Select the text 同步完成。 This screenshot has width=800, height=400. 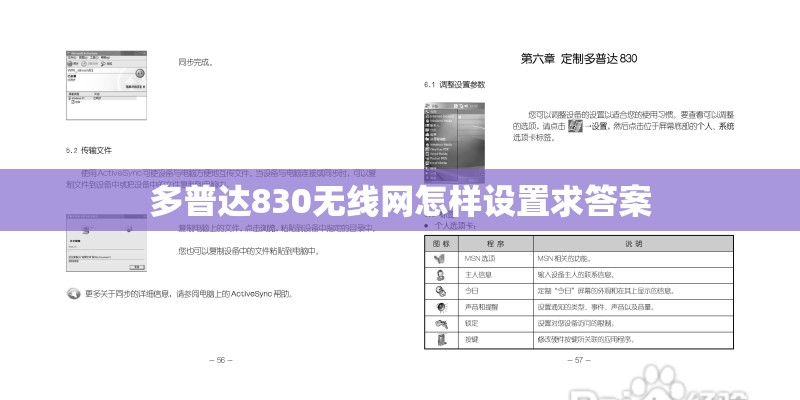click(x=195, y=63)
